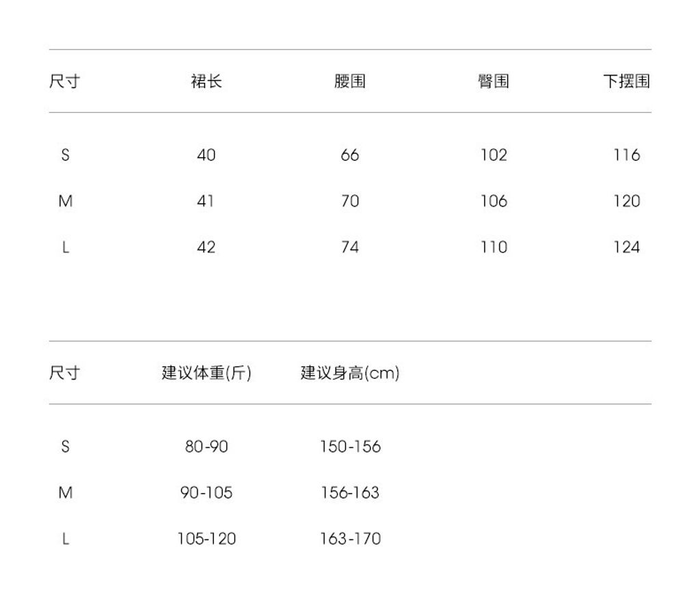Click the 裙长 column header
The image size is (700, 601).
tap(206, 81)
